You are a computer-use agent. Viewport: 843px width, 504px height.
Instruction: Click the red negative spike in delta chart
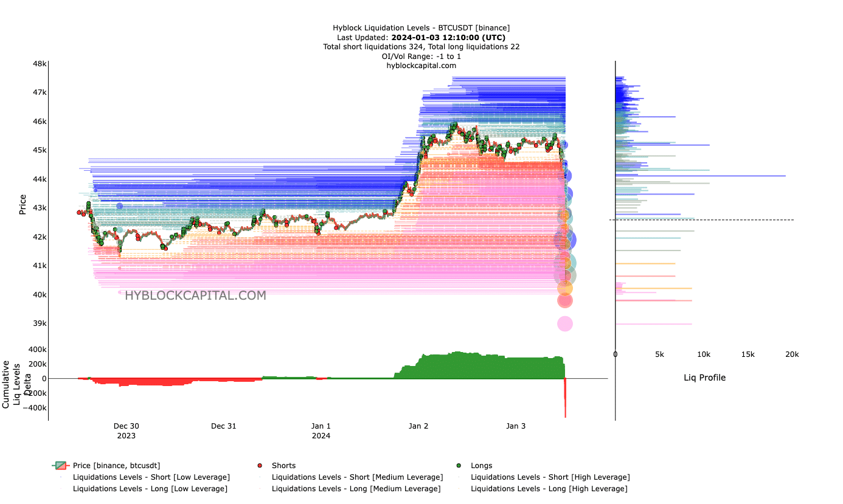point(565,398)
